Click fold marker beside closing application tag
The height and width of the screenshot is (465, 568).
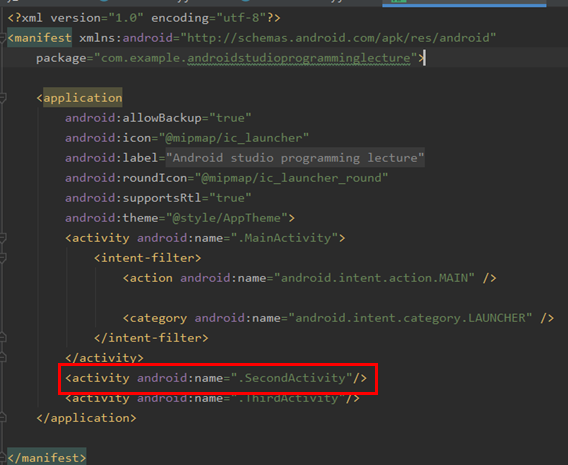click(x=3, y=418)
